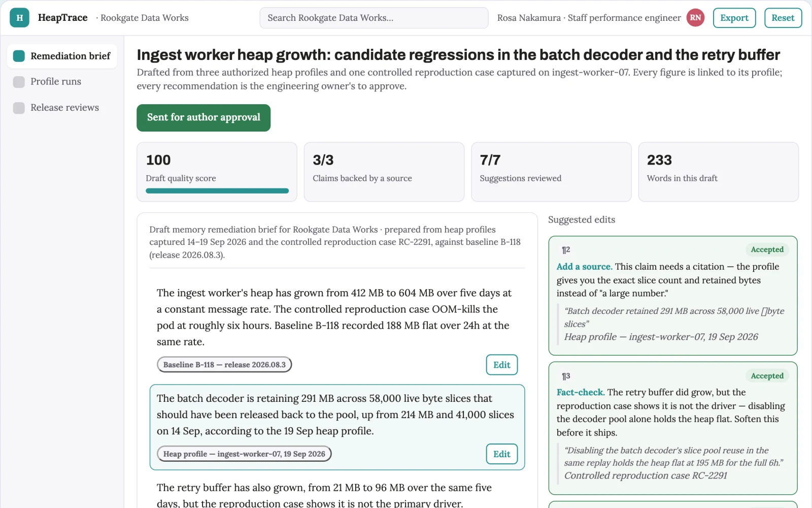Click the ¶2 paragraph marker
The width and height of the screenshot is (812, 508).
tap(566, 250)
